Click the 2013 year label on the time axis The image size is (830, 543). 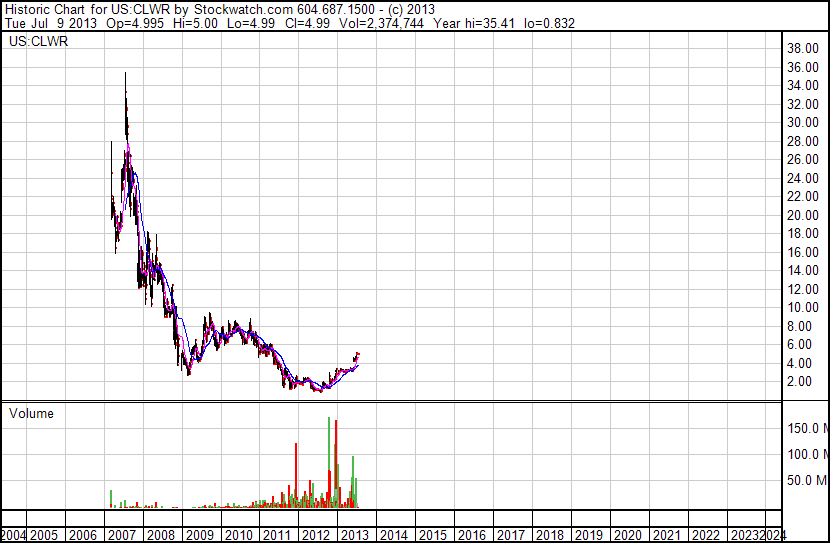[x=355, y=535]
